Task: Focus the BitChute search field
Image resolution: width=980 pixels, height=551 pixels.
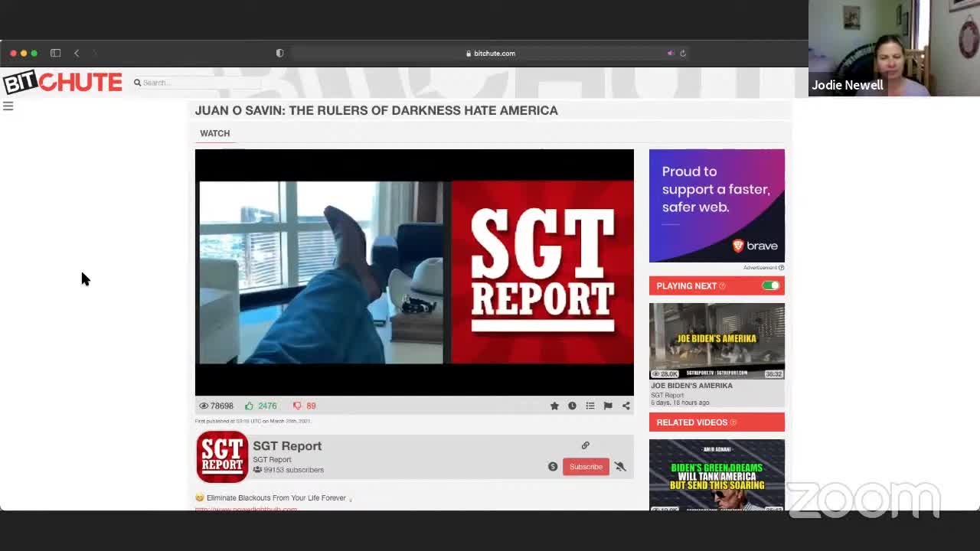Action: pos(201,83)
